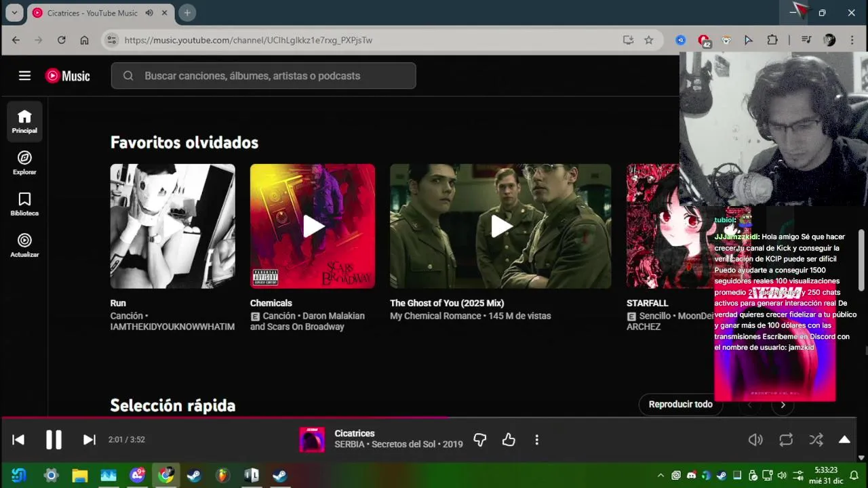Screen dimensions: 868x488
Task: Mute tab via speaker icon
Action: click(149, 13)
